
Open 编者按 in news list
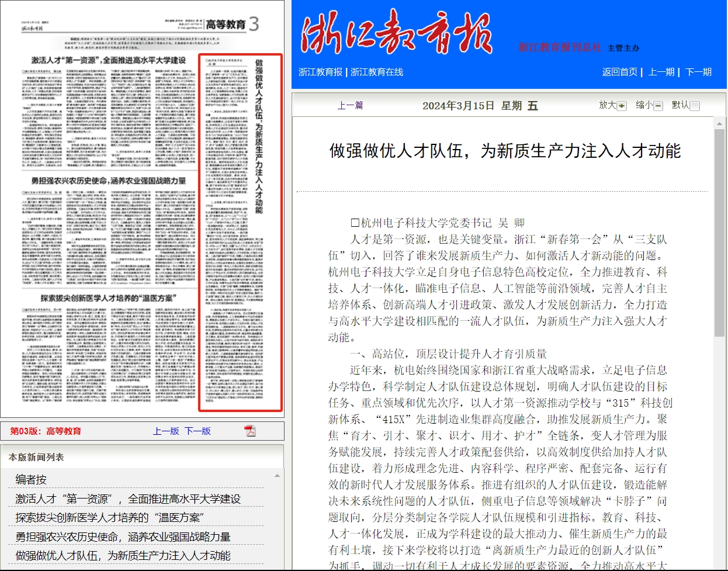tap(31, 480)
